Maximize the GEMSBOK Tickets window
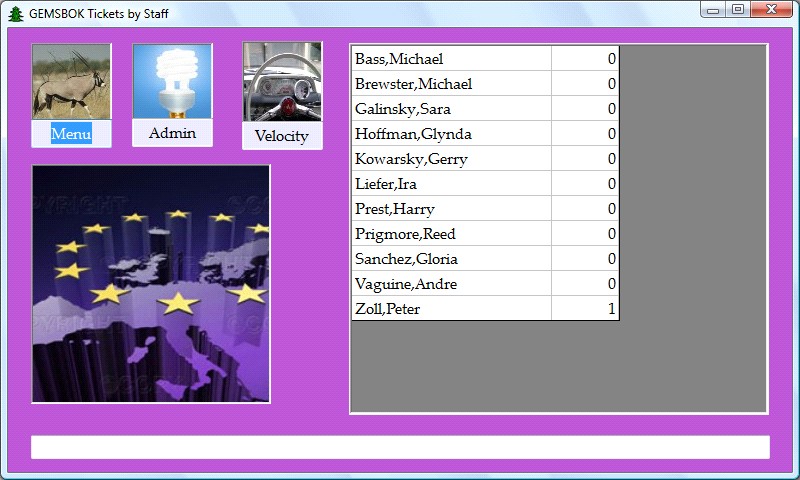This screenshot has height=480, width=800. 738,10
